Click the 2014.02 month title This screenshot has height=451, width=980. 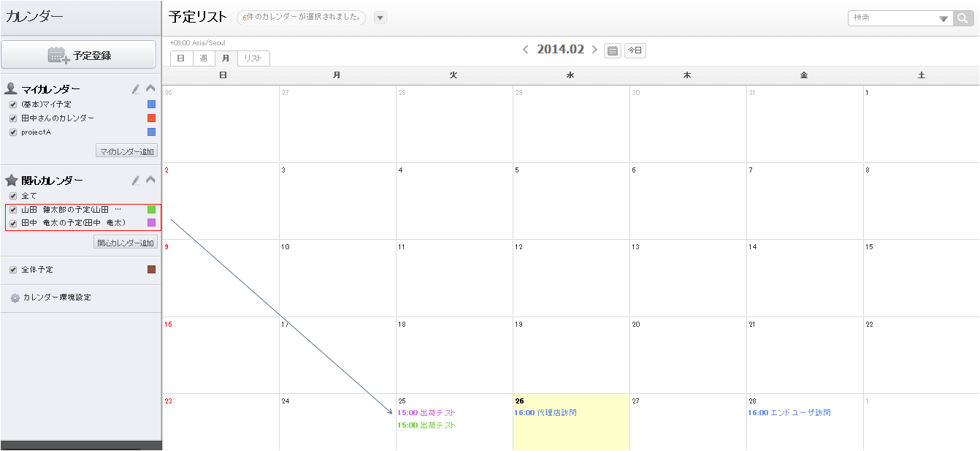(x=560, y=49)
